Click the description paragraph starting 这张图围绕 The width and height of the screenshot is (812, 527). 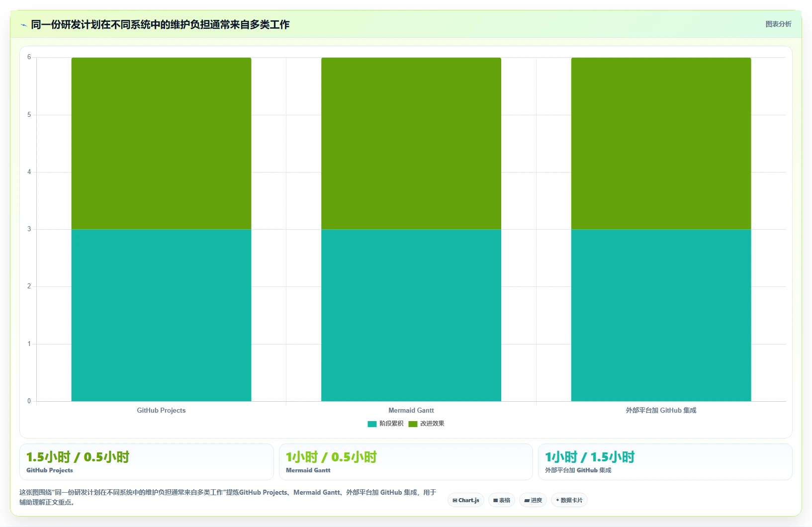tap(228, 497)
